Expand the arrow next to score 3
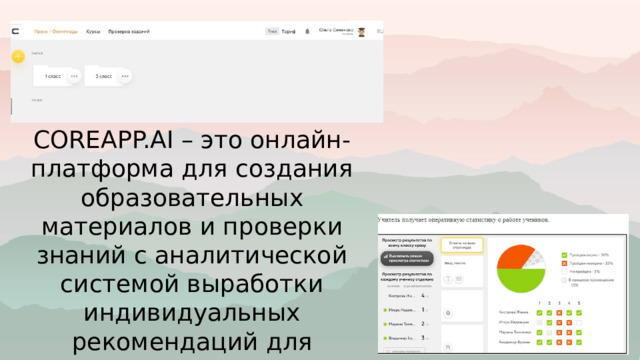The width and height of the screenshot is (640, 360). pos(428,338)
